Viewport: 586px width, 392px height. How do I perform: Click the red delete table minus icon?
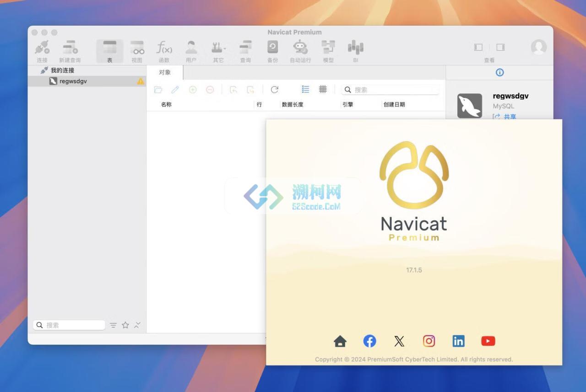pyautogui.click(x=210, y=90)
